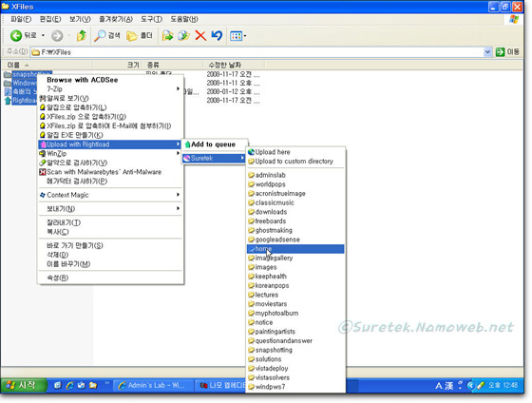Choose Upload to custom directory
The width and height of the screenshot is (532, 403).
click(295, 161)
